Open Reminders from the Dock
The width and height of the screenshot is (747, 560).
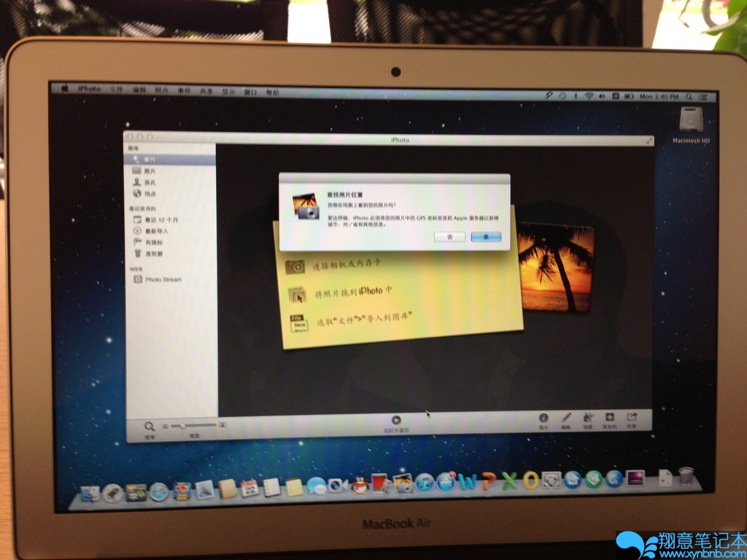pyautogui.click(x=271, y=488)
